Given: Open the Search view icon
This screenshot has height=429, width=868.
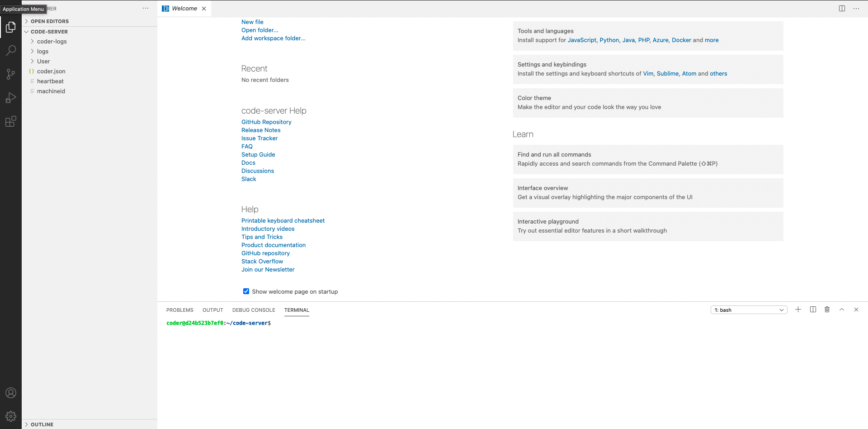Looking at the screenshot, I should coord(11,51).
